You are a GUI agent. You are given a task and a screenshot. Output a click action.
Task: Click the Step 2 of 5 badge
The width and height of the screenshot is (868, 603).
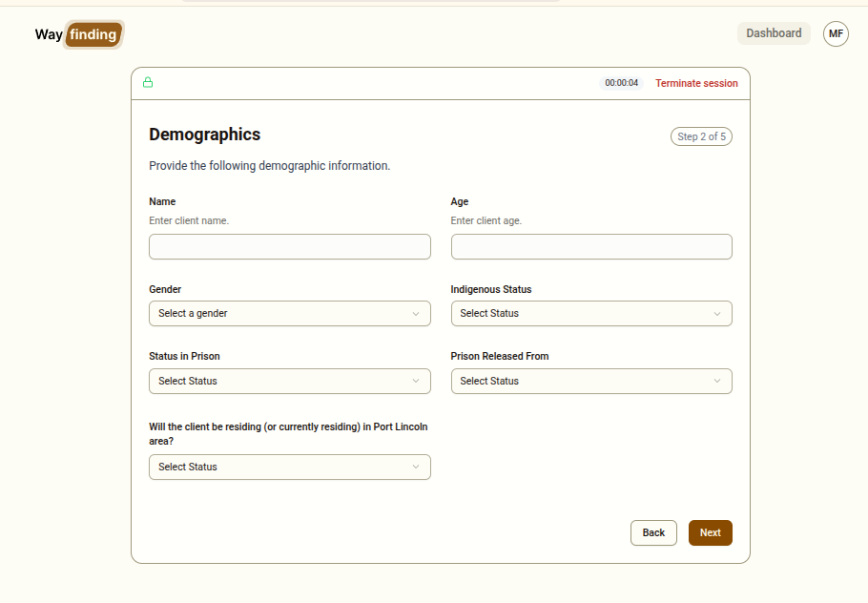tap(701, 135)
